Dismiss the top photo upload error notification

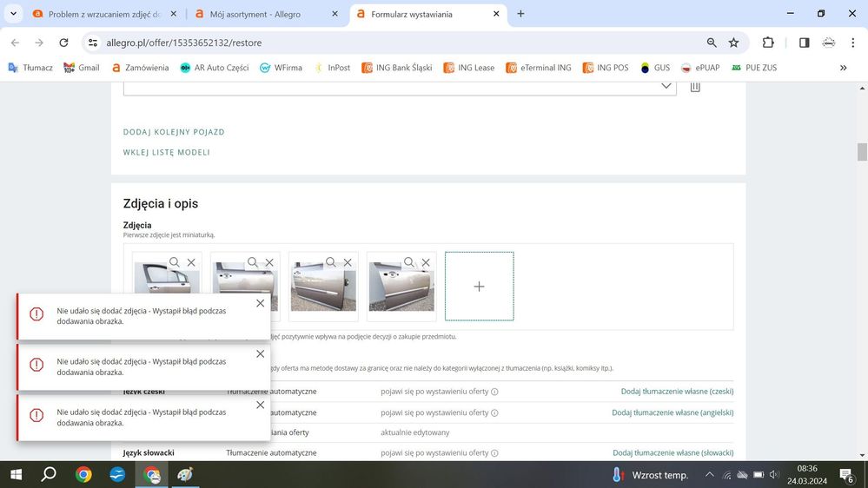point(261,303)
